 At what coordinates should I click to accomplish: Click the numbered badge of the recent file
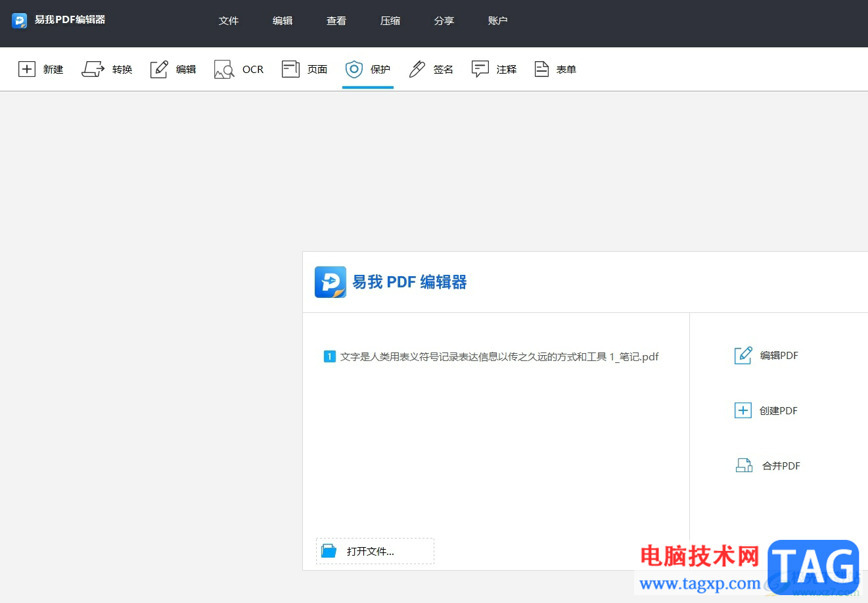[x=330, y=356]
